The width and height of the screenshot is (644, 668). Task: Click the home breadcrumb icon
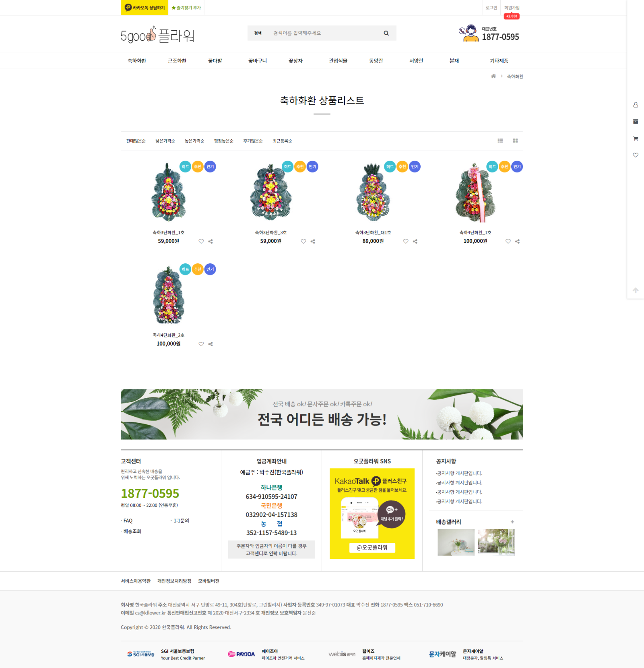[493, 76]
